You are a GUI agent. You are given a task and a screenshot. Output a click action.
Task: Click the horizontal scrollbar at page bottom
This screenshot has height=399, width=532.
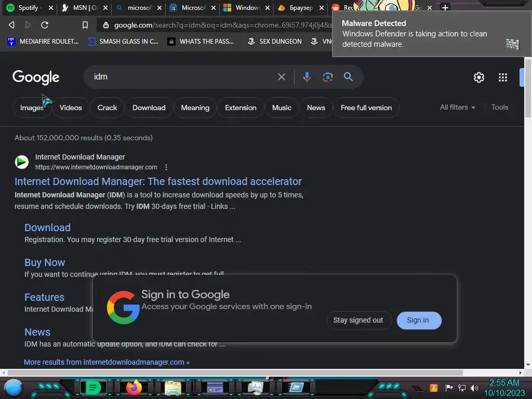tap(235, 373)
